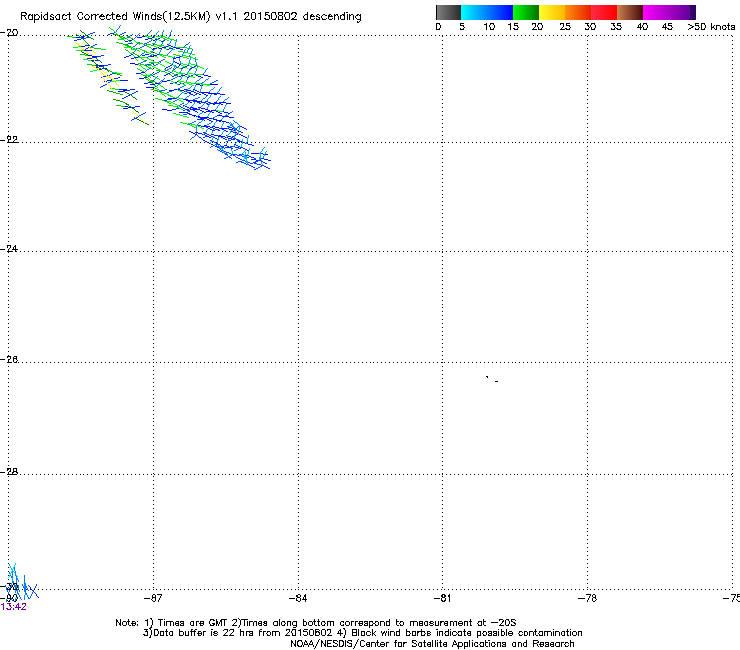740x650 pixels.
Task: Click the legend label '25'
Action: [565, 26]
